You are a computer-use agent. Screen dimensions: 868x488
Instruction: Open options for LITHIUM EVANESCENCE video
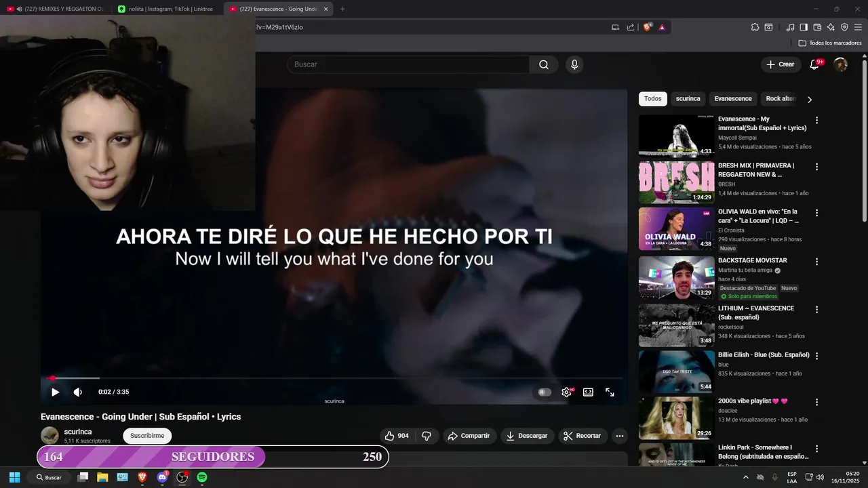[x=816, y=310]
